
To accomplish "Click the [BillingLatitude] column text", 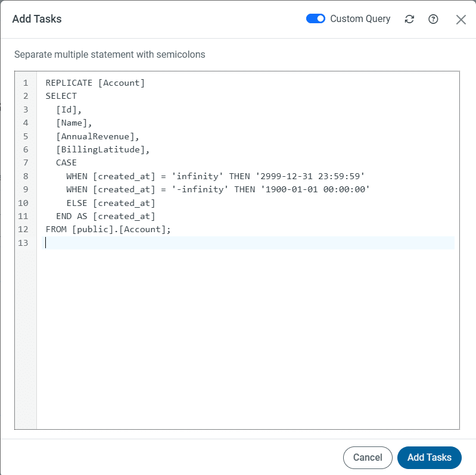I will (102, 149).
